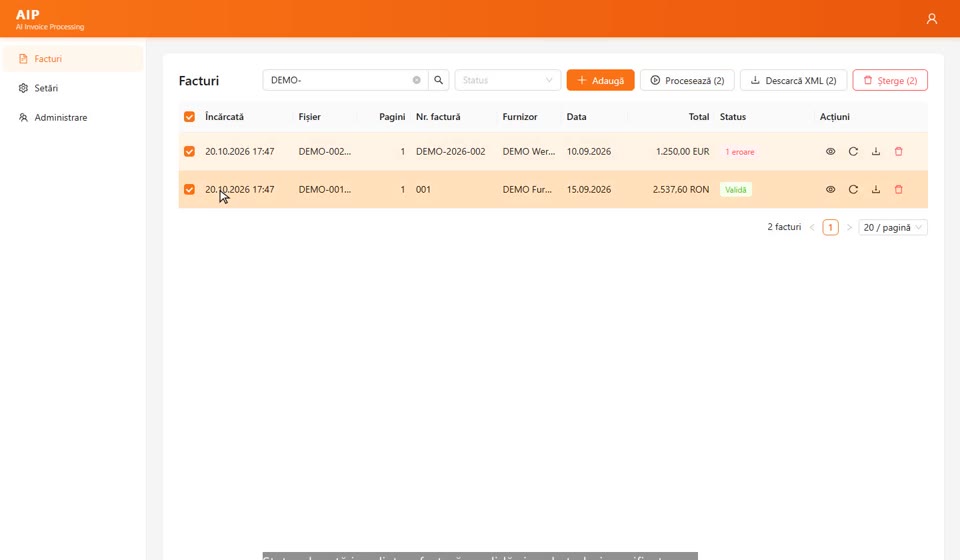Open the user account icon
This screenshot has height=560, width=960.
tap(931, 19)
